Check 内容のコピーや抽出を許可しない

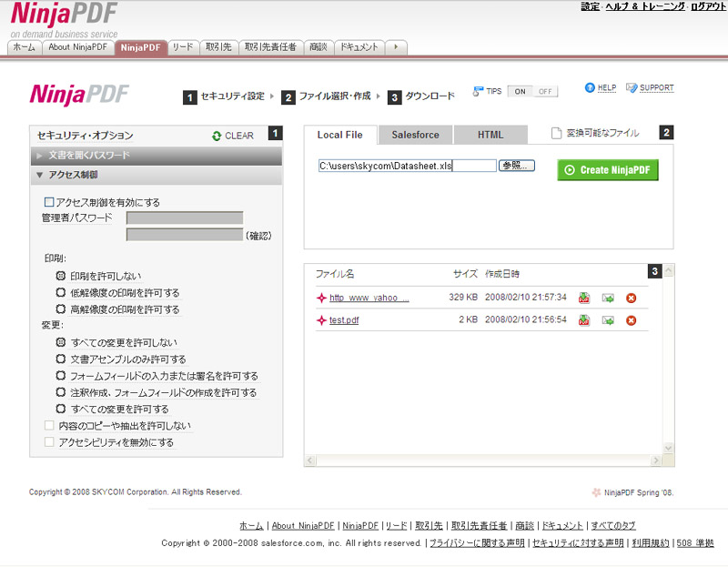(x=49, y=425)
